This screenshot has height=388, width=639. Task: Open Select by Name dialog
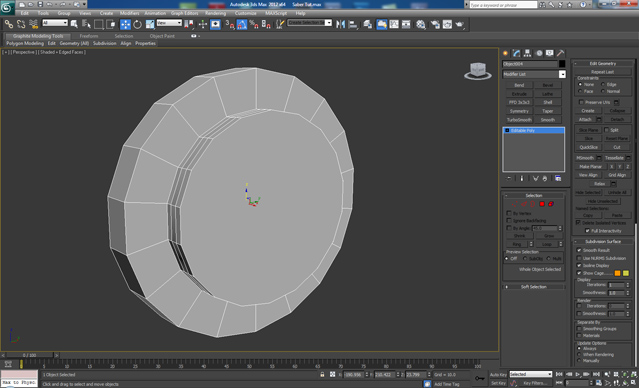(86, 24)
